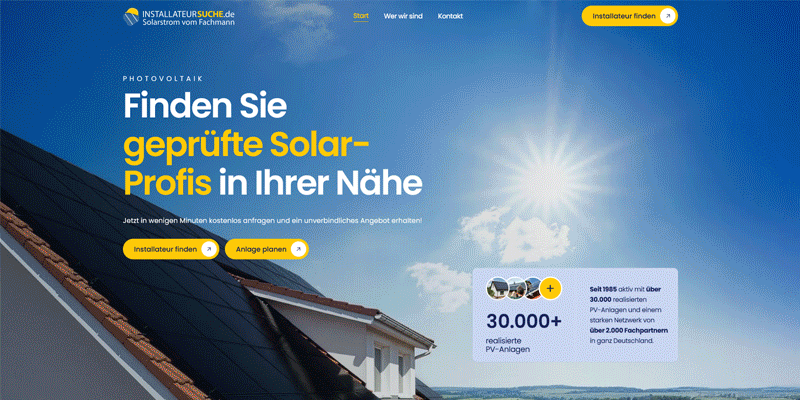This screenshot has width=800, height=400.
Task: Open the Wer wir sind page
Action: [403, 16]
